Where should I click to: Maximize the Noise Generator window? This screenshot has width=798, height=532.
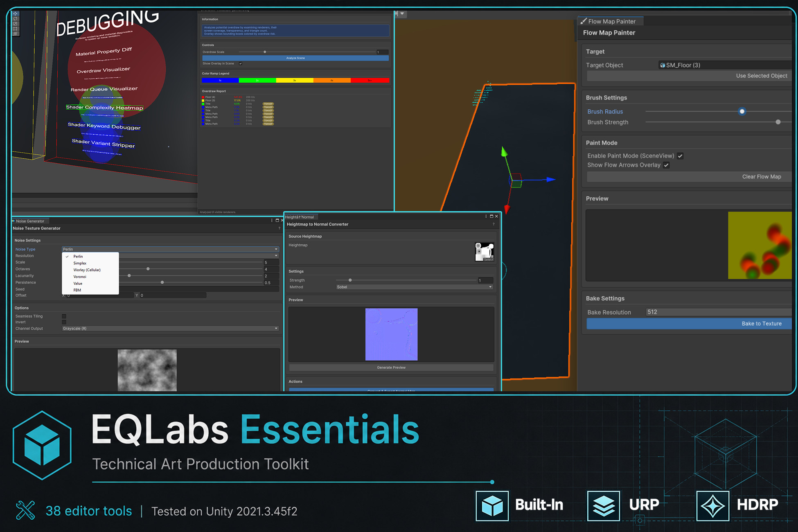pyautogui.click(x=277, y=221)
